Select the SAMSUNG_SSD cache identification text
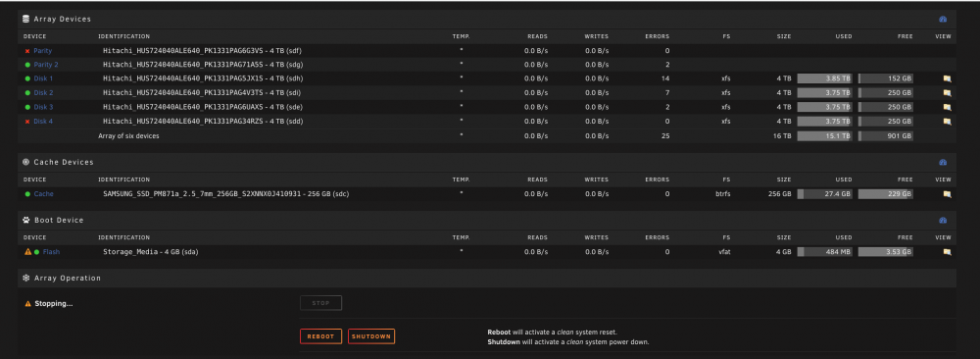980x359 pixels. [225, 194]
